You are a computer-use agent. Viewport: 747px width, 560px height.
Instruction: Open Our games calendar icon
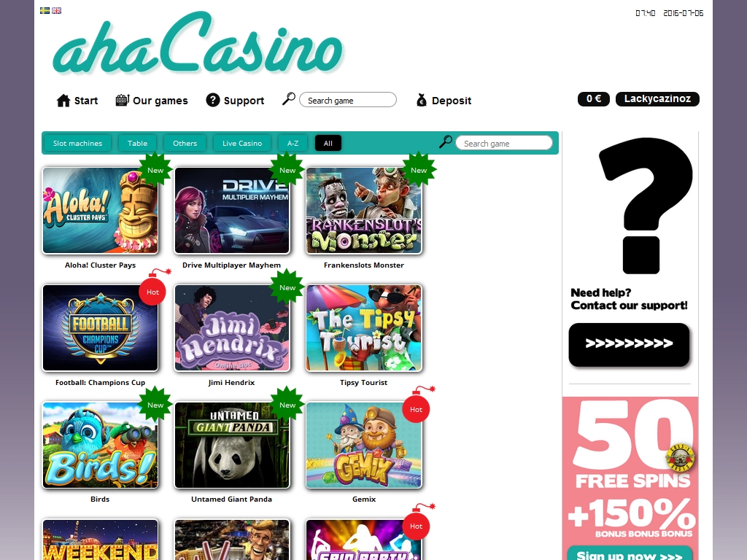(x=123, y=100)
